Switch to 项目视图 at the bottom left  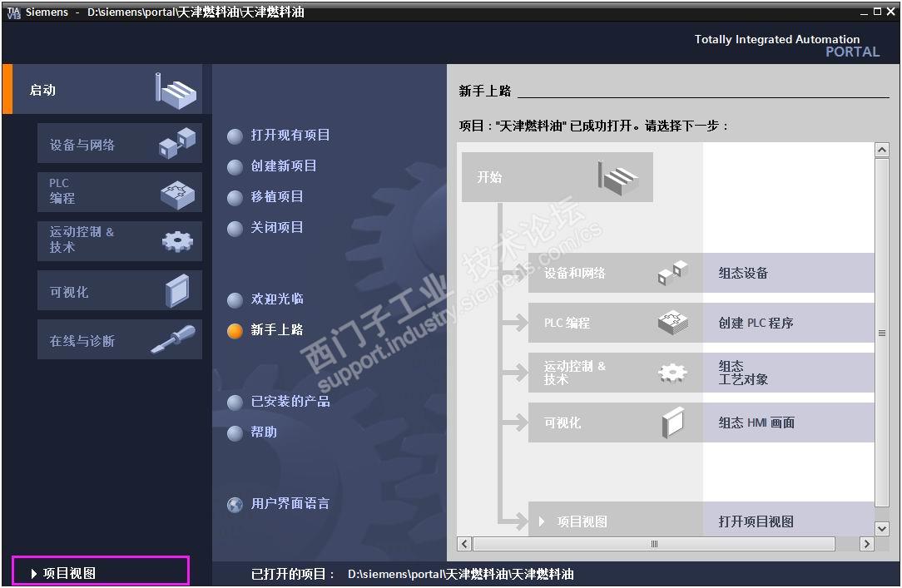101,571
